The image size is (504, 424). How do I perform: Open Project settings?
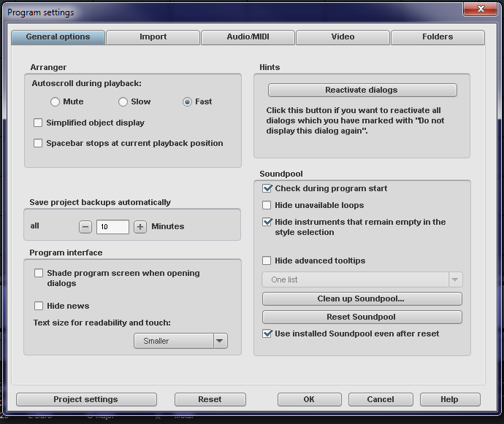pos(86,399)
